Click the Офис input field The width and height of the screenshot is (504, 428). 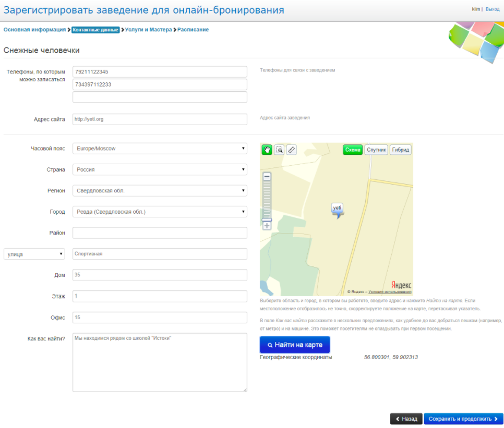(x=160, y=317)
